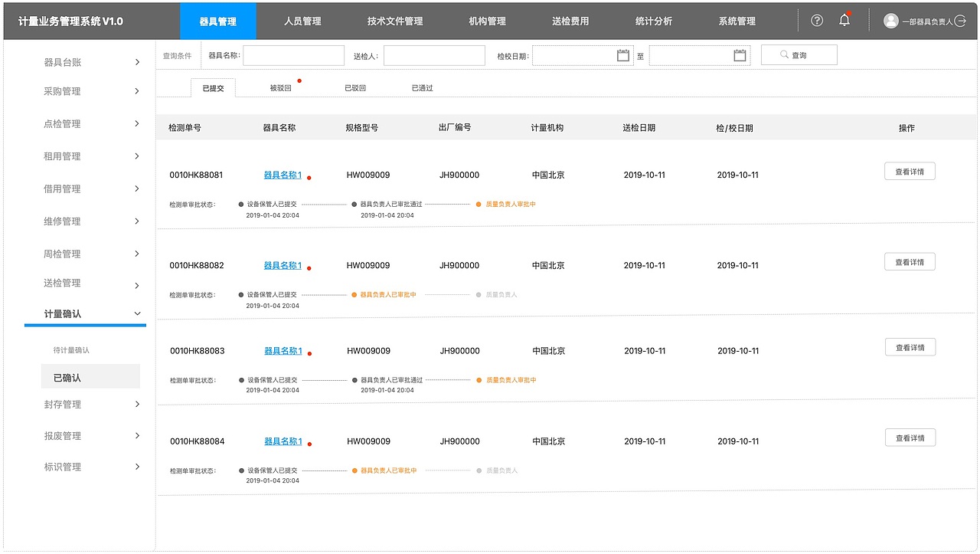Image resolution: width=980 pixels, height=554 pixels.
Task: Open 统计分析 top navigation tab
Action: [654, 21]
